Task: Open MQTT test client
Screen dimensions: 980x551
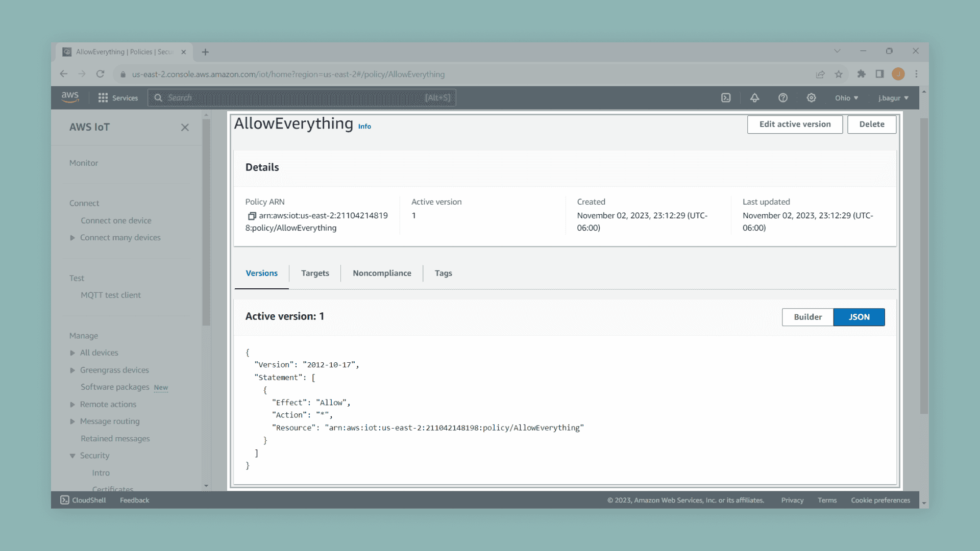Action: (111, 295)
